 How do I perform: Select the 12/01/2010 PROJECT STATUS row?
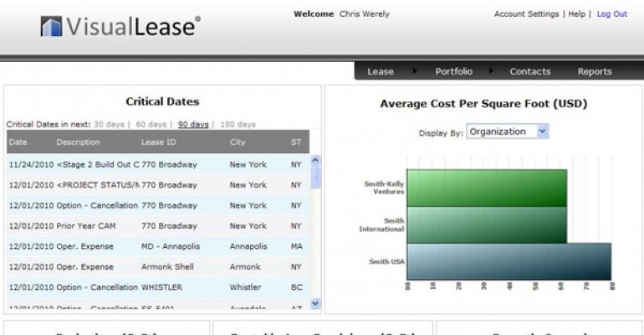(x=158, y=185)
